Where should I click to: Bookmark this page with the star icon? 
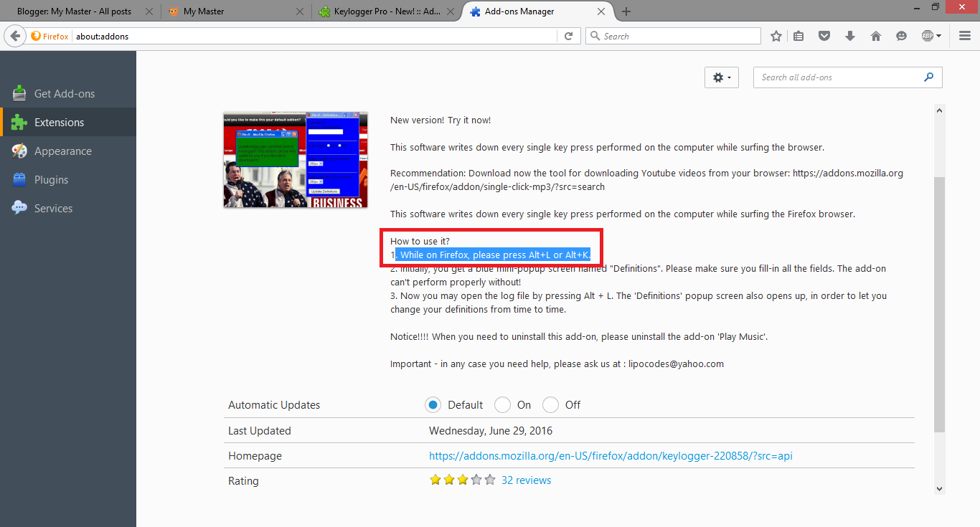pos(776,36)
